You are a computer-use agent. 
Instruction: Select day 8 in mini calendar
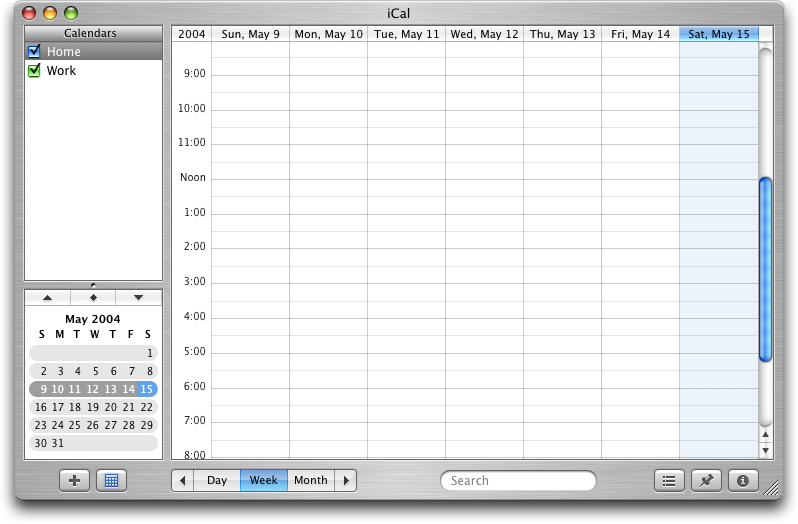(150, 371)
